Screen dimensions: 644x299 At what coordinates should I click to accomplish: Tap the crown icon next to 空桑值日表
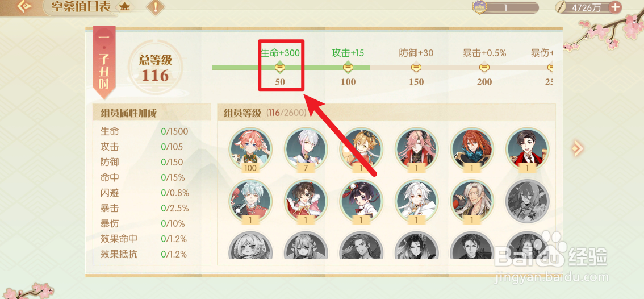click(124, 6)
